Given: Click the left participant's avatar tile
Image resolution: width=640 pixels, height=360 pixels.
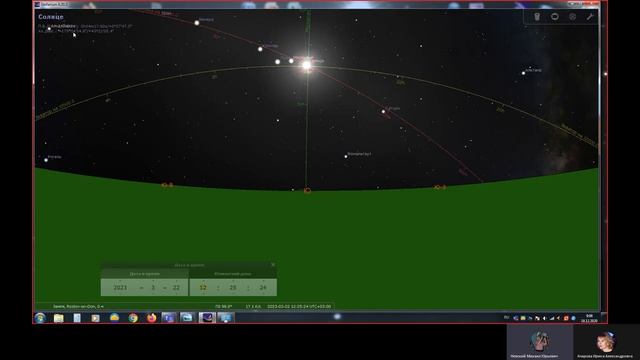Looking at the screenshot, I should [x=539, y=342].
